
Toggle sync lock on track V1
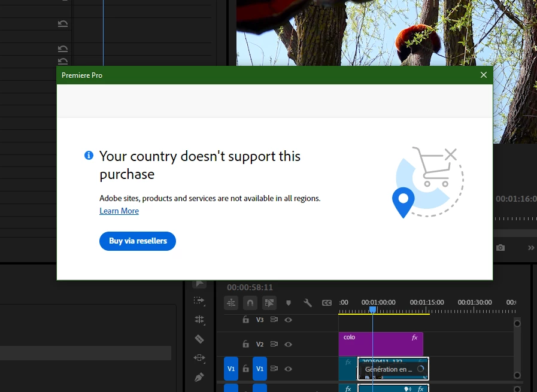point(274,369)
